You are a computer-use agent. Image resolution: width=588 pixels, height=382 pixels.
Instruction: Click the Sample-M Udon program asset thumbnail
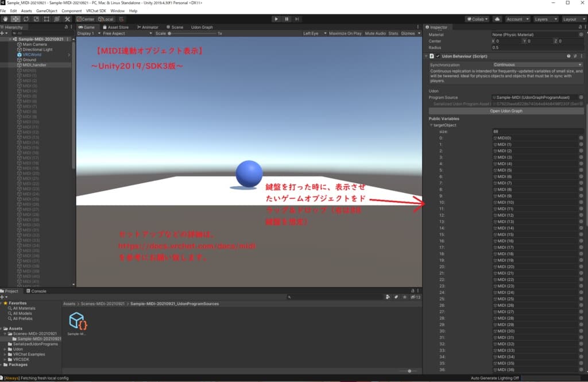(x=77, y=321)
